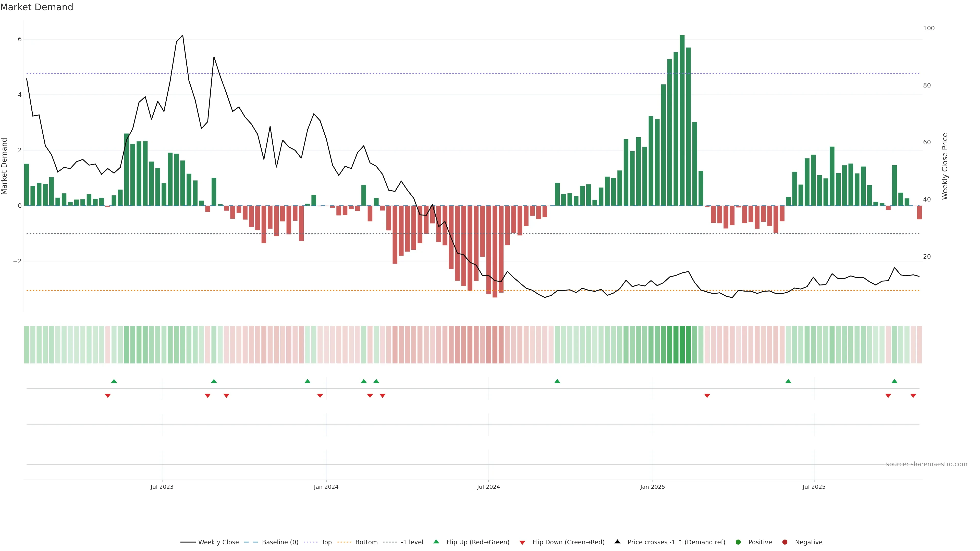Click green Positive circle legend marker

pyautogui.click(x=738, y=542)
